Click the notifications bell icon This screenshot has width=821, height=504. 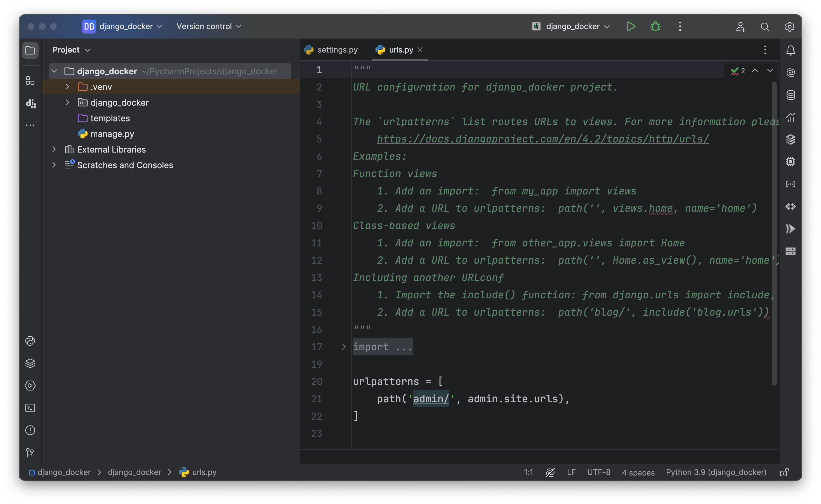pos(791,50)
